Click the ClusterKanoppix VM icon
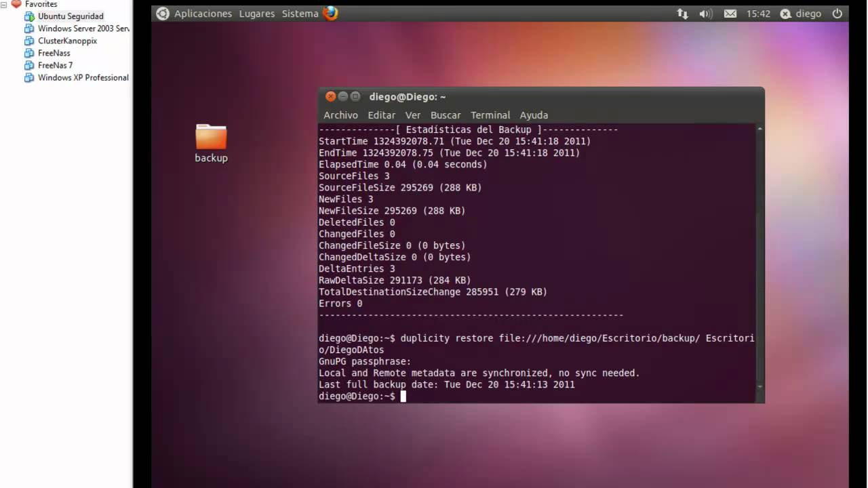Viewport: 868px width, 488px height. [29, 41]
